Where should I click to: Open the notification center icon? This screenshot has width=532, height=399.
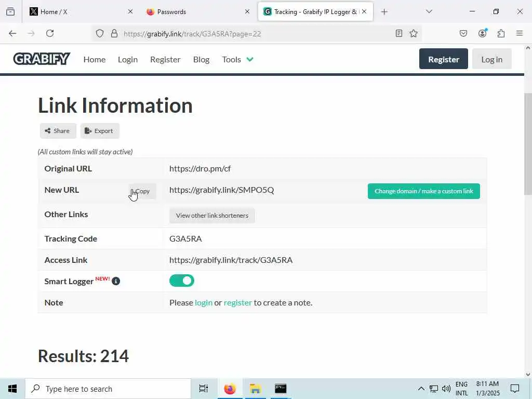pyautogui.click(x=515, y=389)
